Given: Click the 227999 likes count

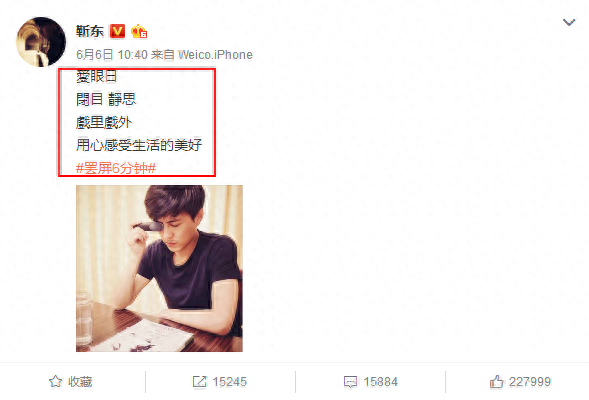Looking at the screenshot, I should (530, 382).
